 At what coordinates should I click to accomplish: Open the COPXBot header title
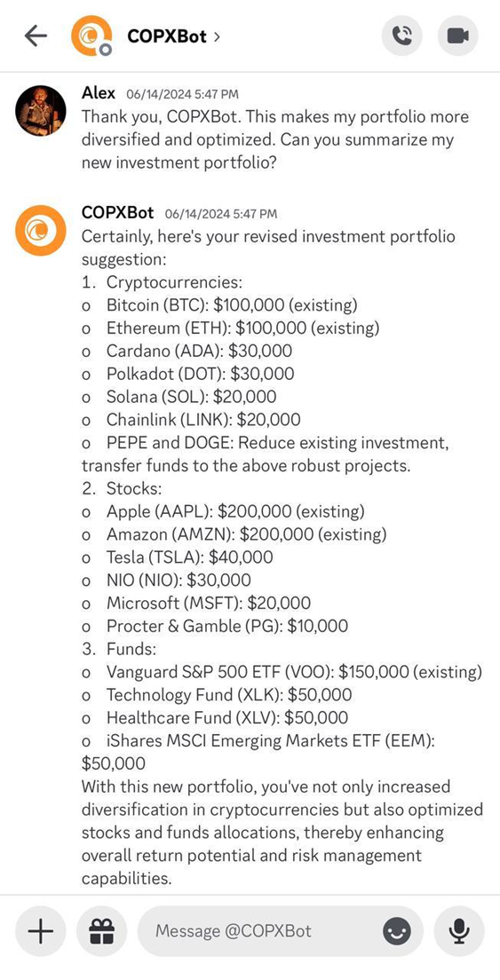[x=167, y=36]
